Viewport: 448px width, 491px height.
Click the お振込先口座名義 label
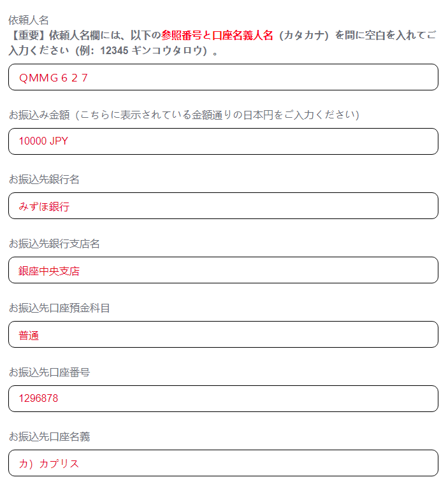pyautogui.click(x=49, y=436)
